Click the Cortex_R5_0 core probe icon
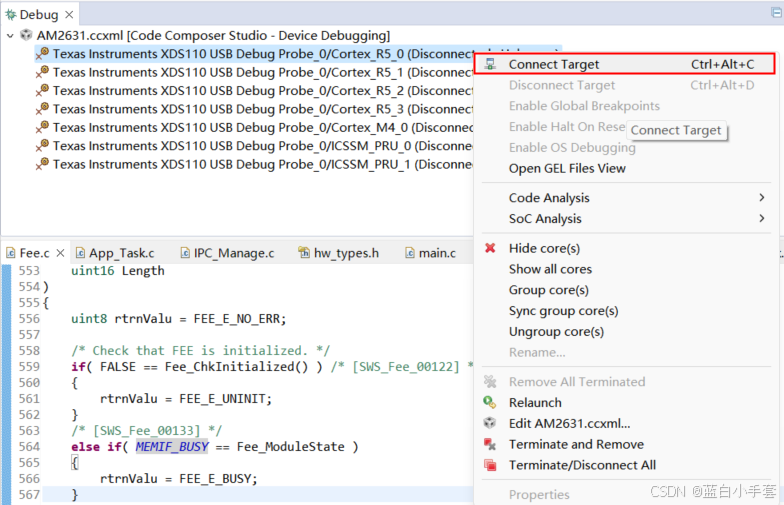The height and width of the screenshot is (505, 784). (x=42, y=53)
